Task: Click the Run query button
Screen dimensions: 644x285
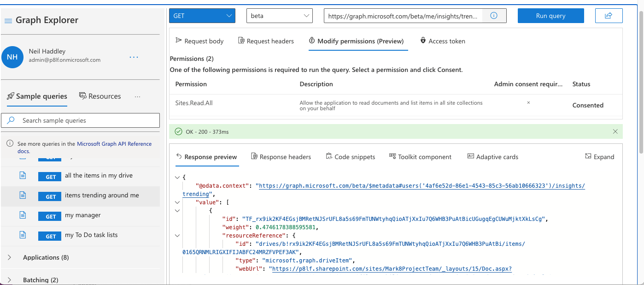Action: [x=550, y=16]
